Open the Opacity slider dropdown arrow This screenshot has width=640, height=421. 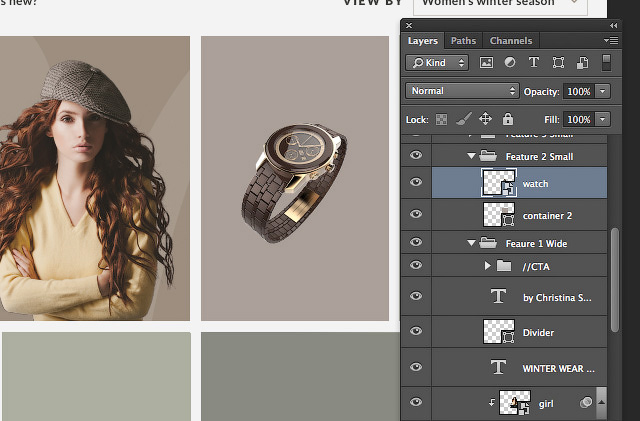click(x=603, y=91)
